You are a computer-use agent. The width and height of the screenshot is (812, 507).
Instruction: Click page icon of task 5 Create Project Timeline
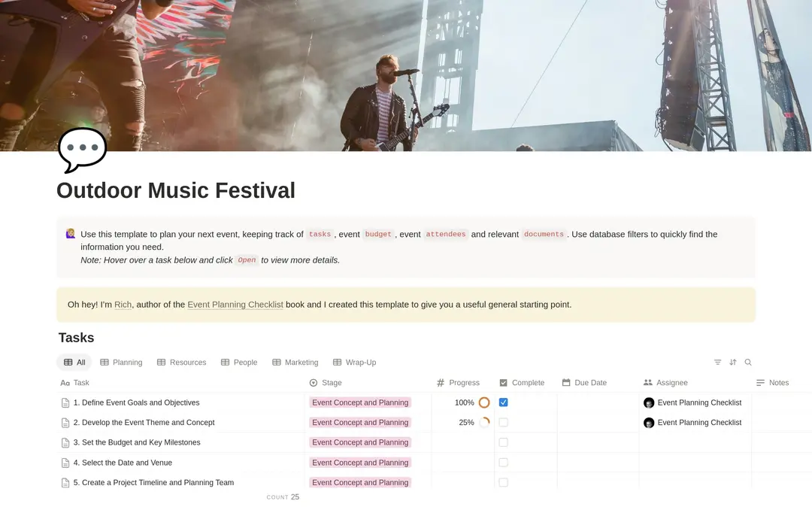click(65, 483)
